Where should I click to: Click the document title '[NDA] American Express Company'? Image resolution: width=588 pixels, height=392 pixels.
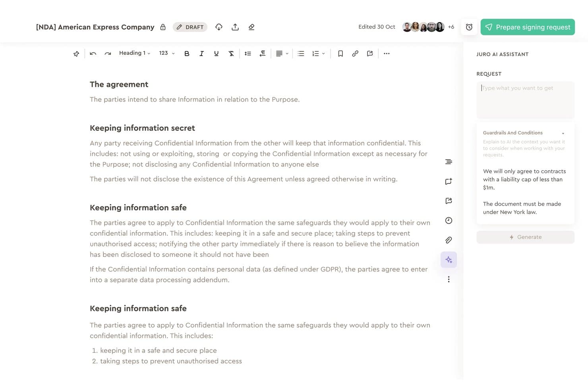95,27
